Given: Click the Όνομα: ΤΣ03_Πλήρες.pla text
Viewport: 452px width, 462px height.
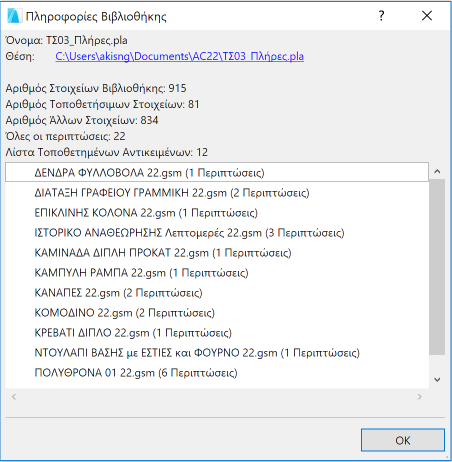Looking at the screenshot, I should [x=67, y=40].
